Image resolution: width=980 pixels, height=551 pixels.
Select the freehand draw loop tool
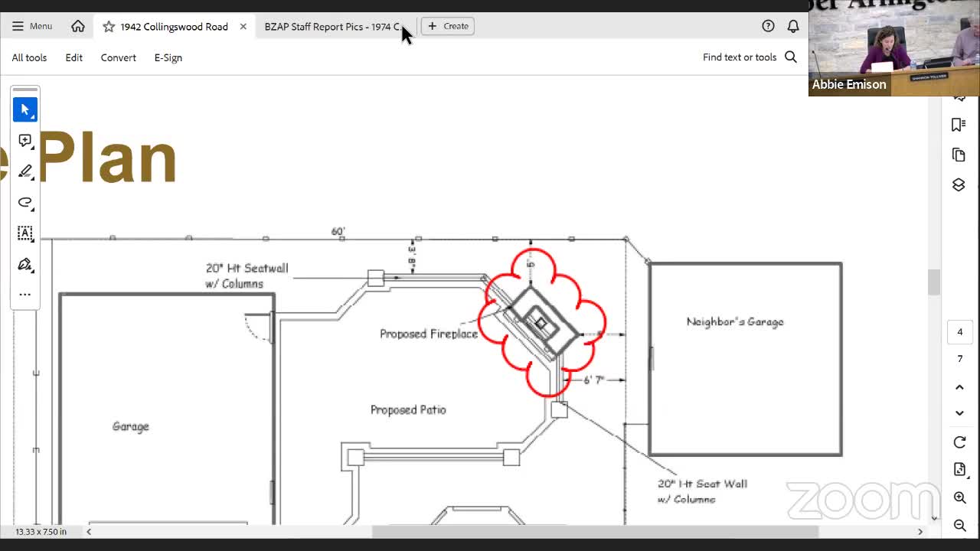24,203
